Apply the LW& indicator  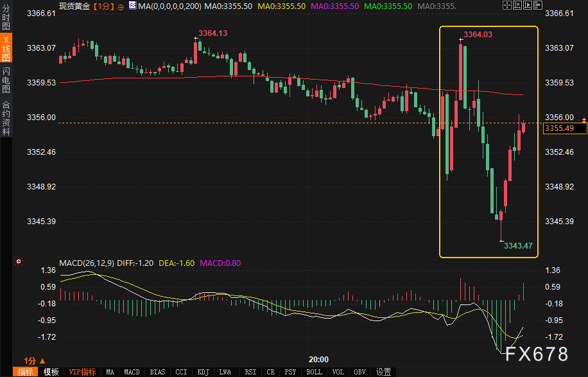coord(225,372)
